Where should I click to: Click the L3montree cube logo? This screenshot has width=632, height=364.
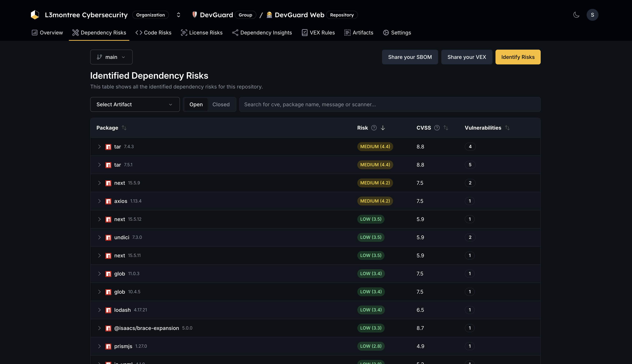[35, 14]
